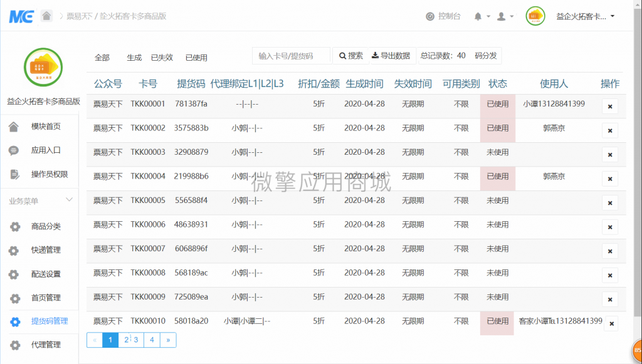Screen dimensions: 642x364
Task: Click the large module logo in sidebar
Action: coord(43,67)
